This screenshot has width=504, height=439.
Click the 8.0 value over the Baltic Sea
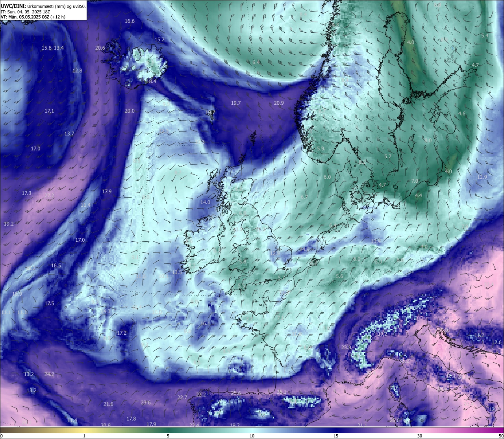(x=428, y=141)
